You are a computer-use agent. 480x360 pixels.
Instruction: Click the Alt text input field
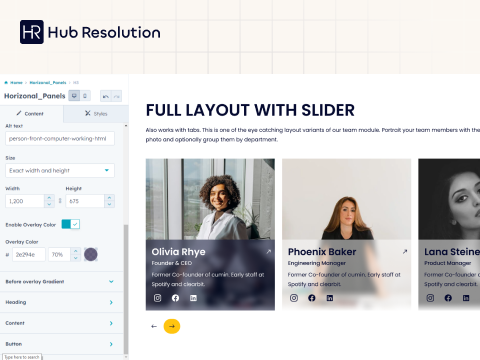click(60, 138)
